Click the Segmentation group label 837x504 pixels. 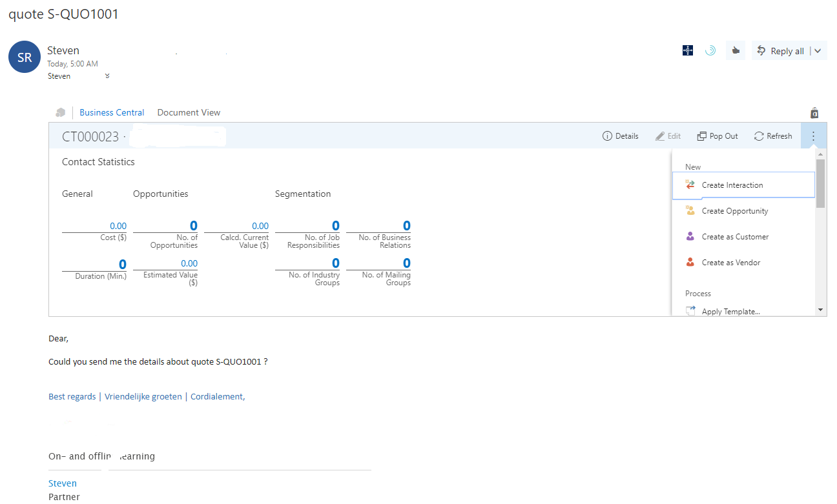click(x=303, y=194)
